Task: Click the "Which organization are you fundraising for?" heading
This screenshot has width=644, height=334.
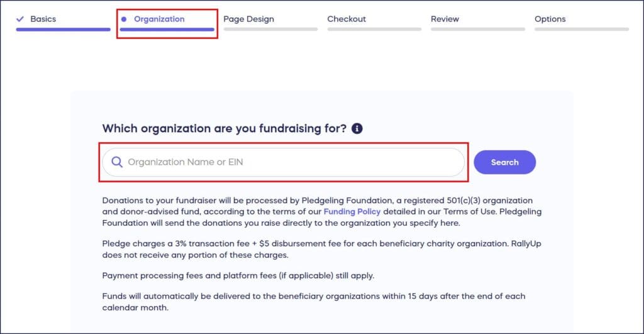Action: (x=225, y=129)
